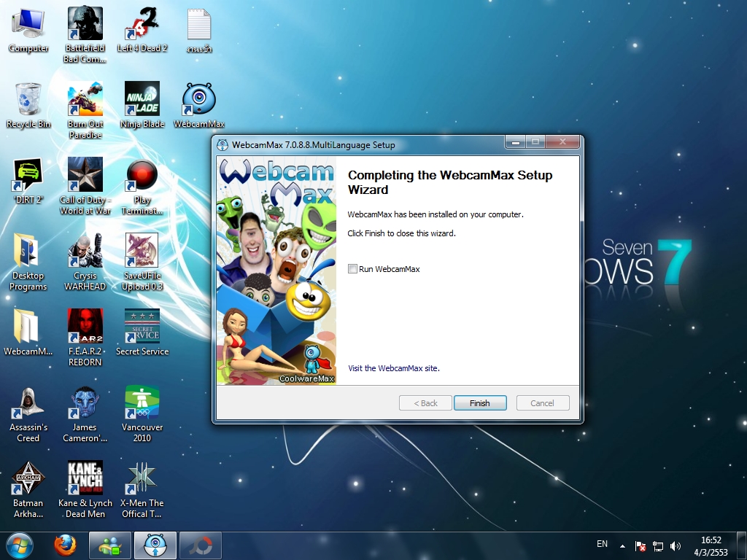Select the Assassin's Creed shortcut
747x560 pixels.
[28, 414]
